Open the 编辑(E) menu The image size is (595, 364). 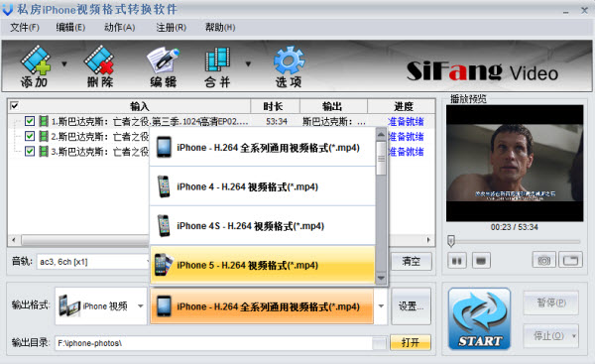[70, 28]
